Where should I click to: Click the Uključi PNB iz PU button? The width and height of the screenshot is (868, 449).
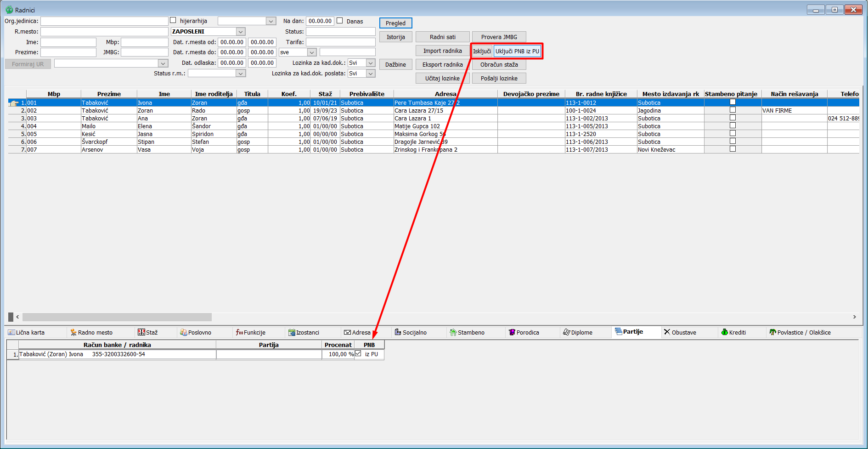[517, 51]
